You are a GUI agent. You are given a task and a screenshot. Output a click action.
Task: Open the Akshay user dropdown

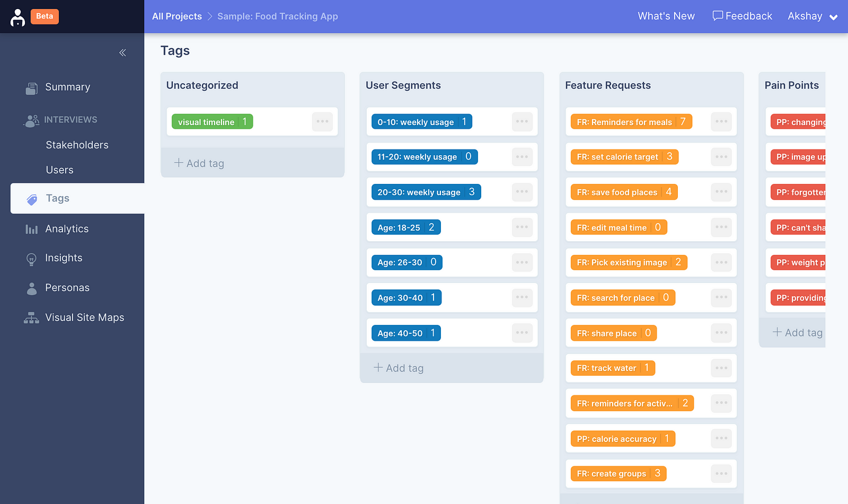812,16
